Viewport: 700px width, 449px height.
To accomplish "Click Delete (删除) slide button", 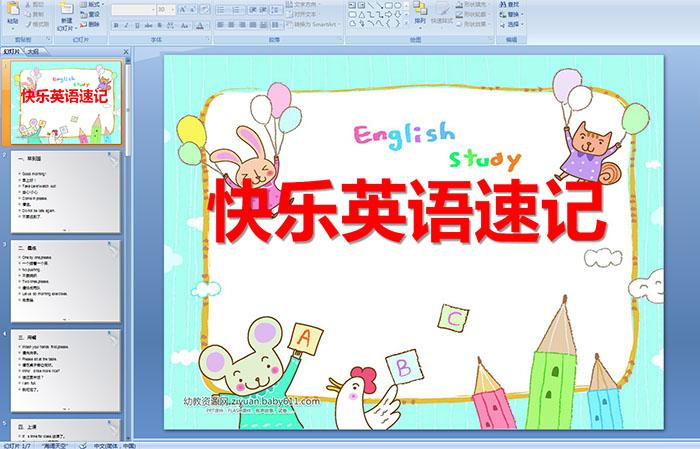I will click(x=90, y=25).
